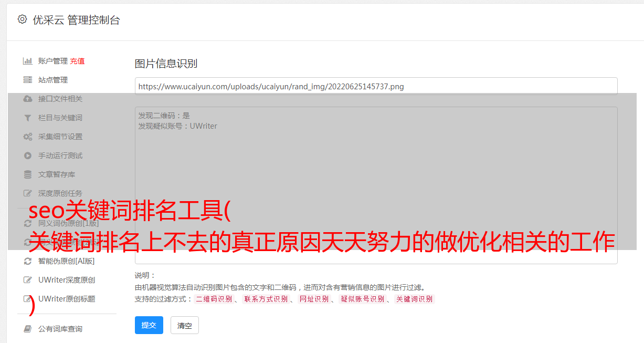
Task: Click the 发现疑似账号：UWriter result line
Action: click(177, 126)
